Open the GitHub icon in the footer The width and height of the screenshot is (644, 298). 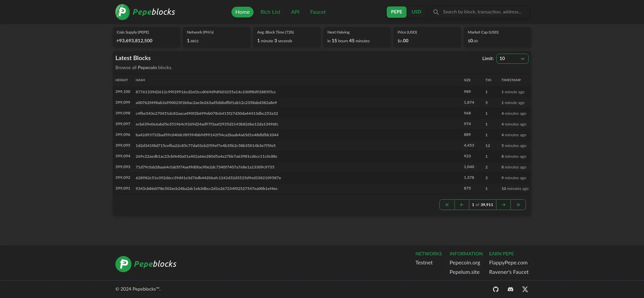pos(496,289)
